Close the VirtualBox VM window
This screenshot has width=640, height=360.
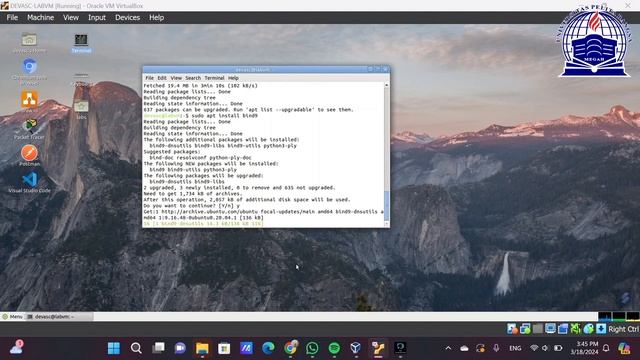coord(627,5)
